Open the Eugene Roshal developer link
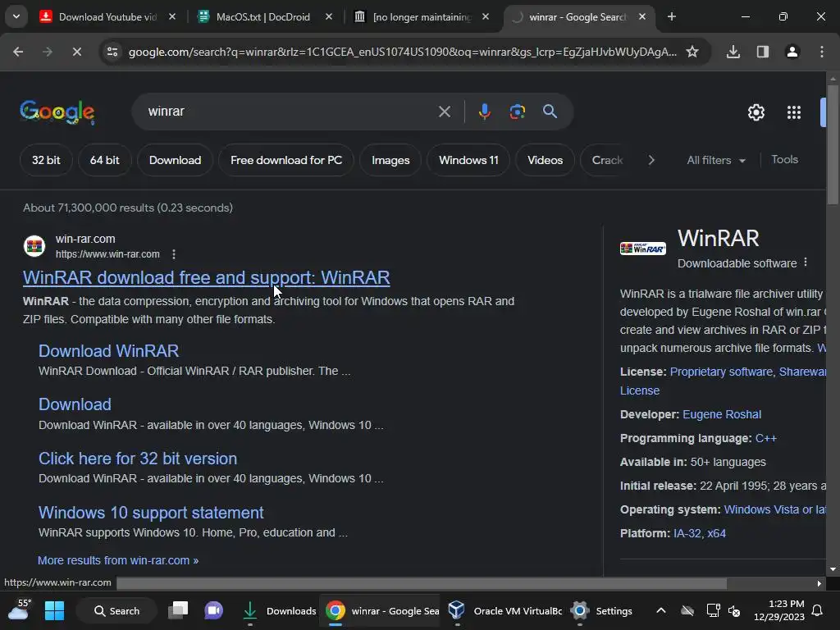The image size is (840, 630). (722, 414)
